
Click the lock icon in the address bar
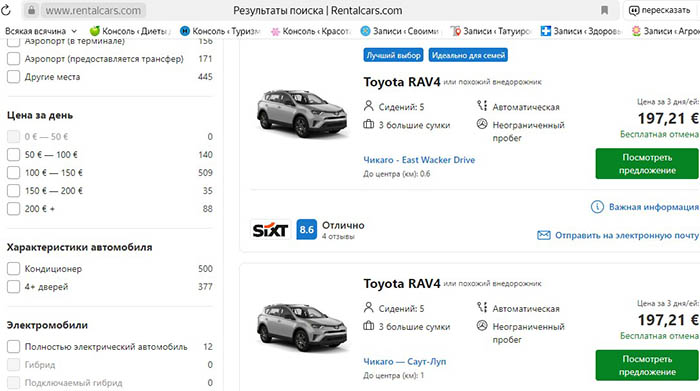coord(31,10)
